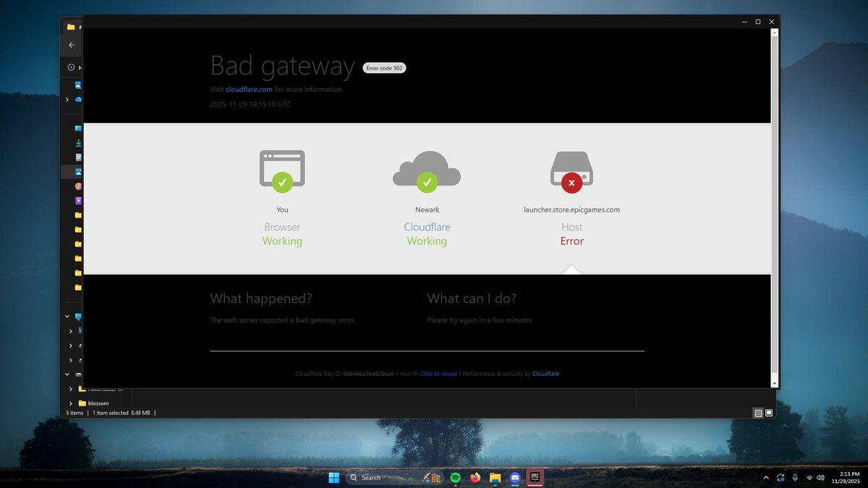Image resolution: width=868 pixels, height=488 pixels.
Task: Collapse the expanded drive containing blossom folder
Action: click(x=67, y=374)
